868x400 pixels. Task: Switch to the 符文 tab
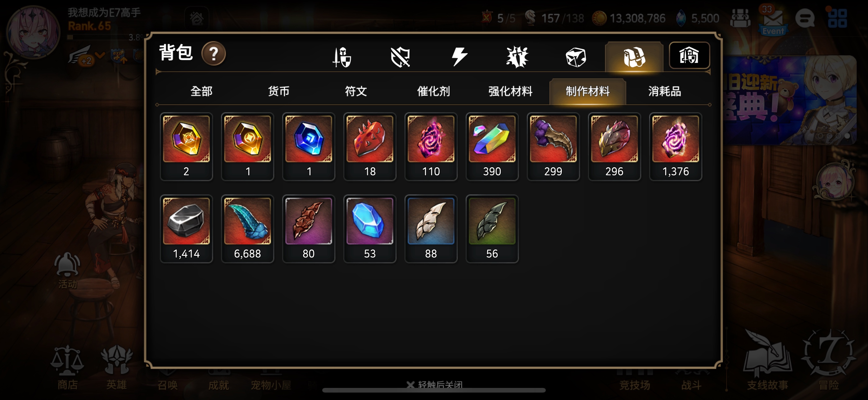tap(355, 91)
